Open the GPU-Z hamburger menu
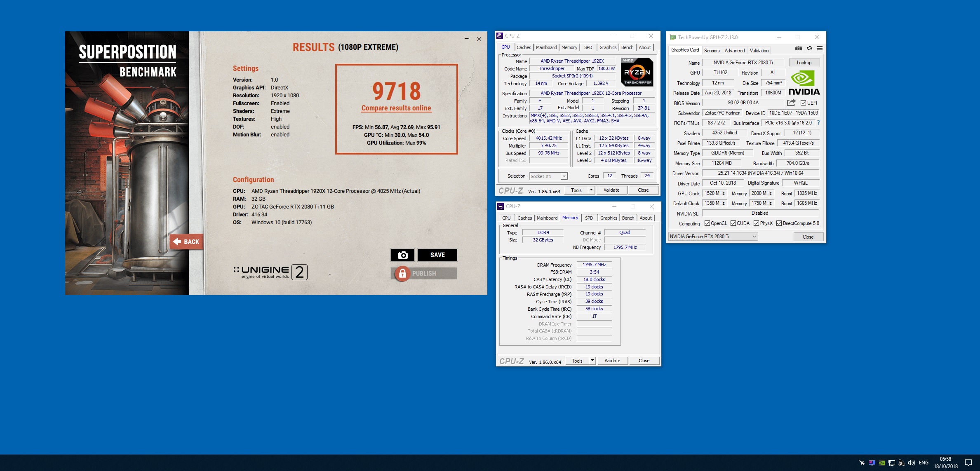The height and width of the screenshot is (471, 980). (820, 48)
